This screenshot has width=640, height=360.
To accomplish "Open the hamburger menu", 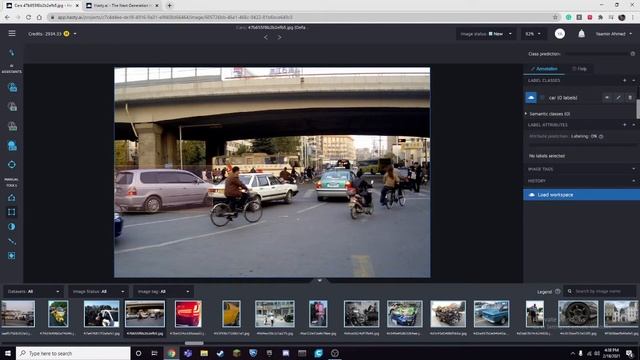I will tap(12, 33).
